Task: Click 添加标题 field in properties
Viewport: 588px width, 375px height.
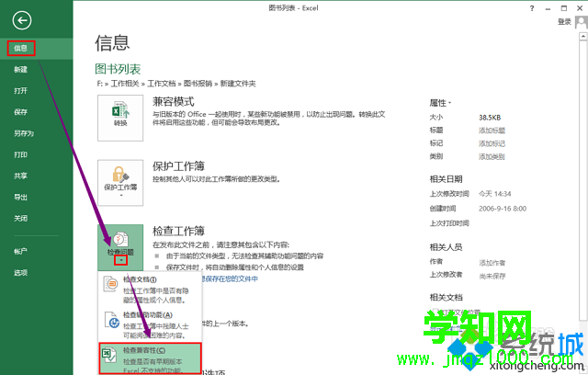Action: 492,131
